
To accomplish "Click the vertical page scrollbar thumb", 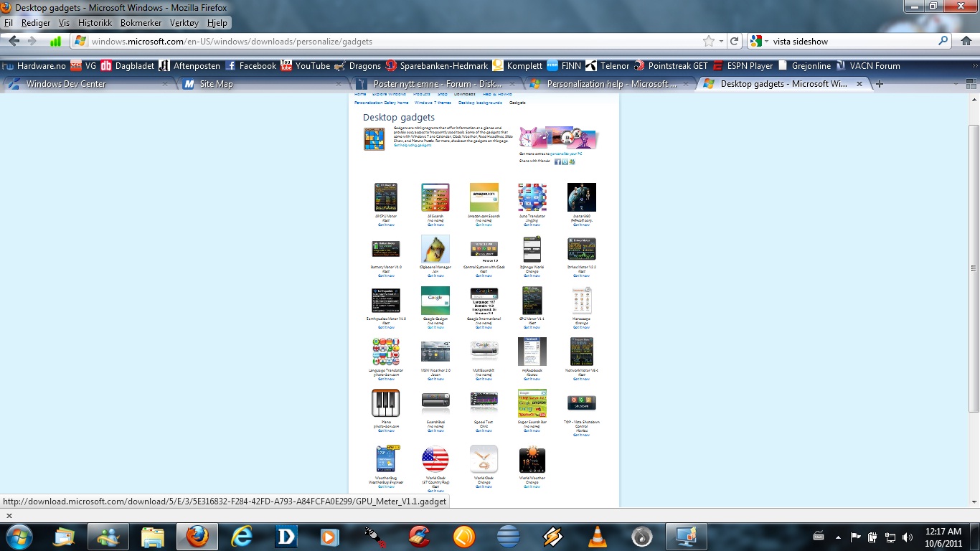I will [974, 268].
